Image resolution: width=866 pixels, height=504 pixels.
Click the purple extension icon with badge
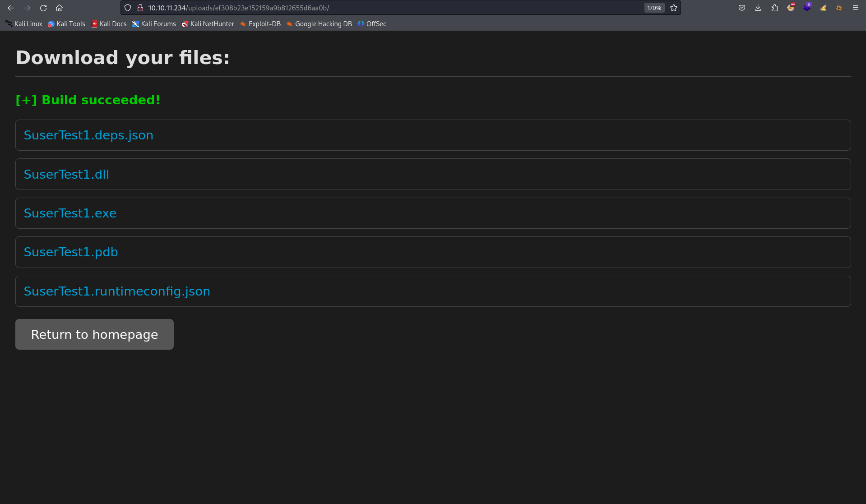807,7
